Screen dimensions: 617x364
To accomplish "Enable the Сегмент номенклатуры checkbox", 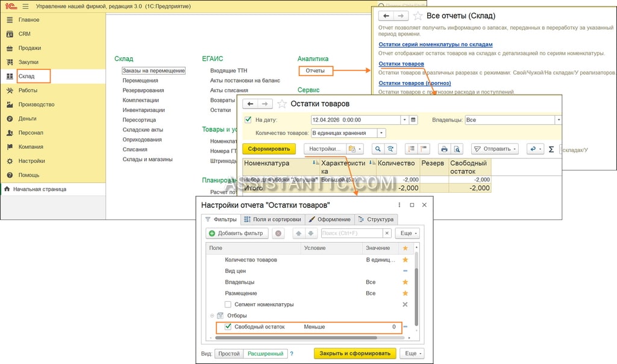I will point(228,304).
